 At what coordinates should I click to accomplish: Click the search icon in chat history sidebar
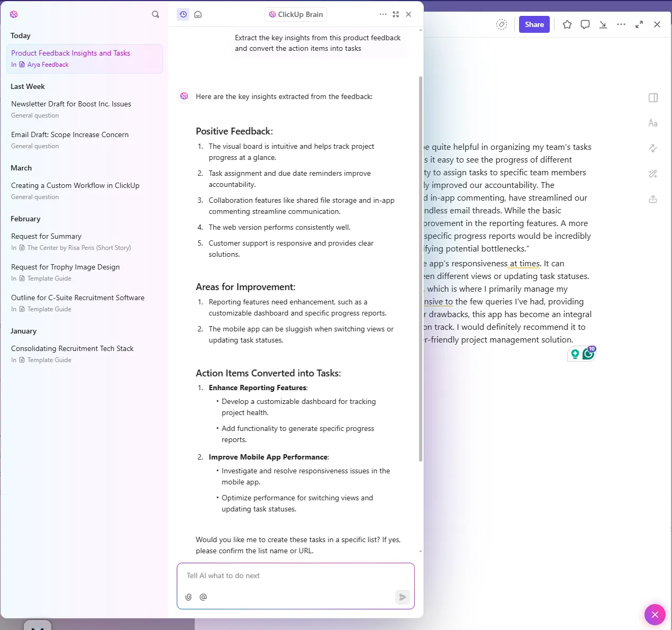(x=156, y=14)
